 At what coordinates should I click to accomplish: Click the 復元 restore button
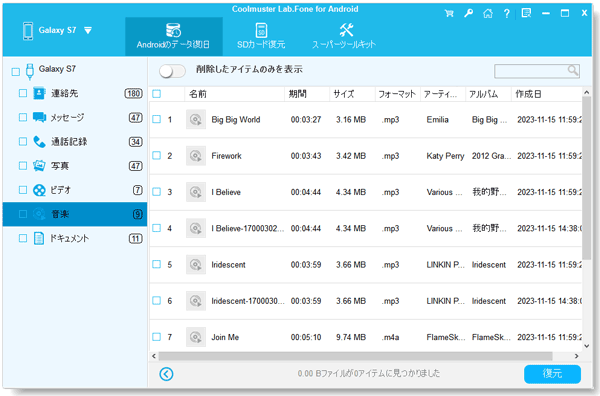pos(552,374)
